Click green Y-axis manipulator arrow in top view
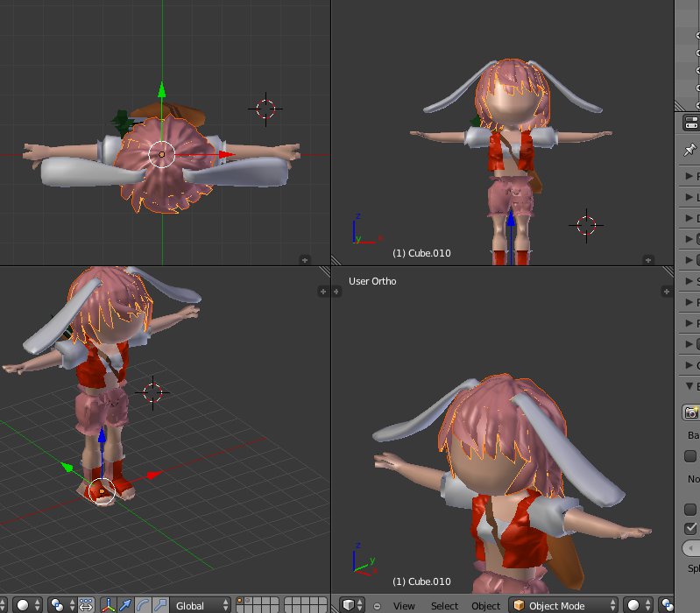This screenshot has height=613, width=700. coord(161,89)
